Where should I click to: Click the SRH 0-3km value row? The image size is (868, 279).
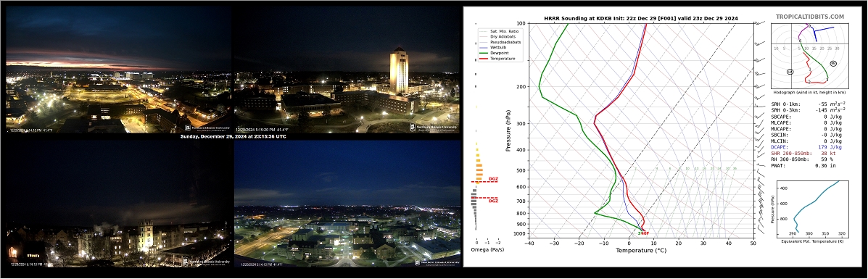pos(808,111)
